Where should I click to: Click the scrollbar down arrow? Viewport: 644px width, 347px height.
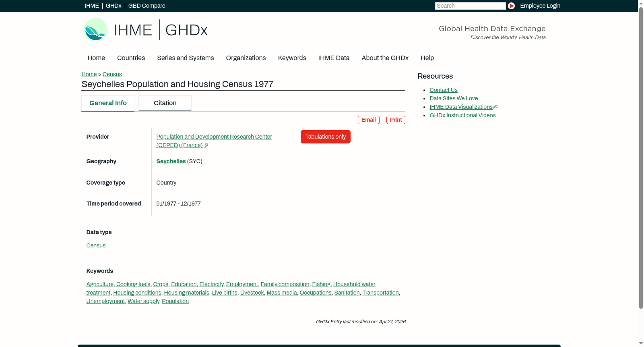(x=641, y=344)
